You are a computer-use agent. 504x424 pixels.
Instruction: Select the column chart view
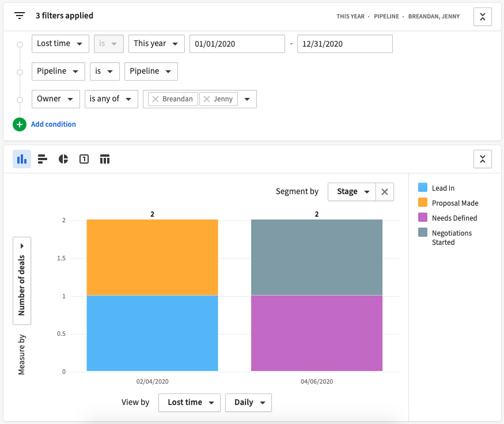pos(22,159)
